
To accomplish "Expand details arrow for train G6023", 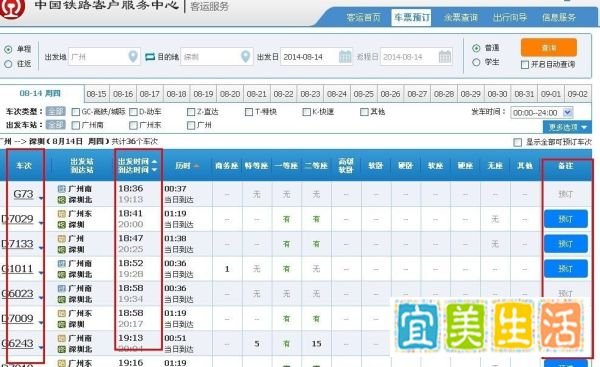I will 41,298.
